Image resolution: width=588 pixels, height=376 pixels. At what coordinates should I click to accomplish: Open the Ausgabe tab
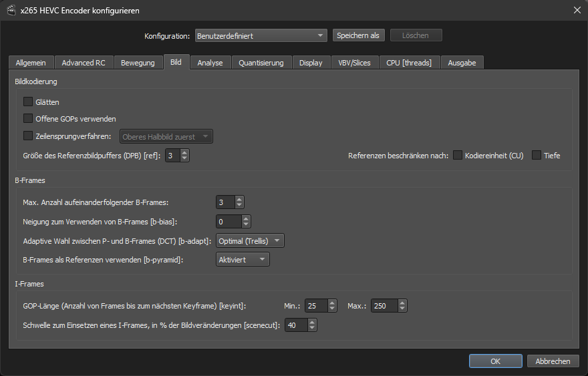pos(462,63)
